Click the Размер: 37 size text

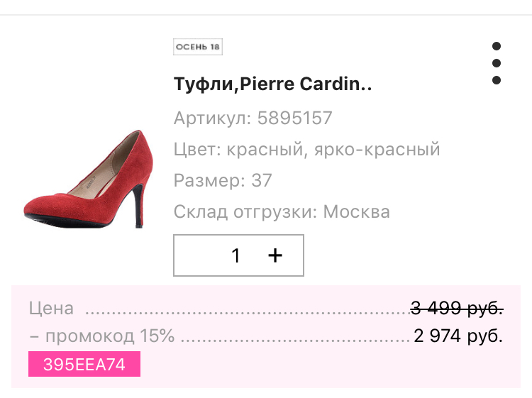pos(223,180)
